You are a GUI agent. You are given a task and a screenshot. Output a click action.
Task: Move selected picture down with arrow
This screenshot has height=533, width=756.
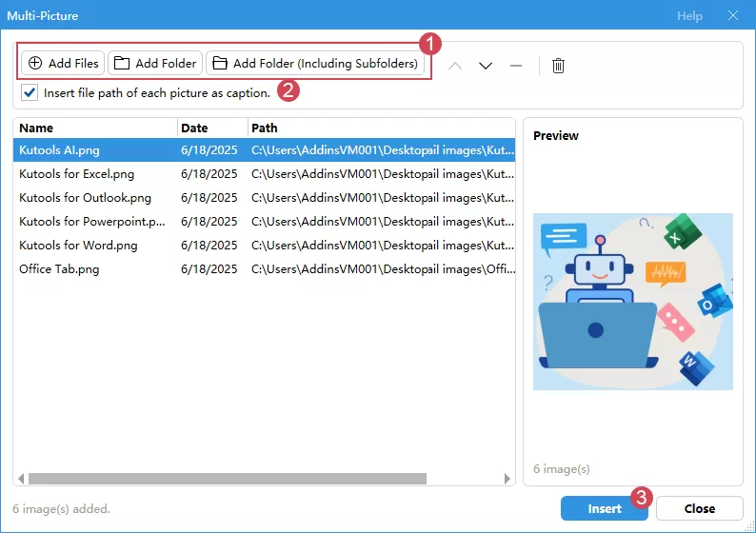click(486, 66)
